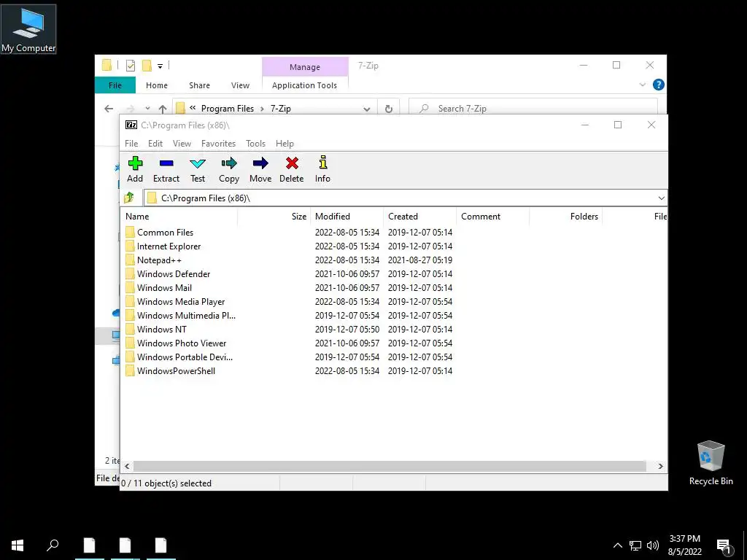Open the Windows notification center

pyautogui.click(x=724, y=546)
